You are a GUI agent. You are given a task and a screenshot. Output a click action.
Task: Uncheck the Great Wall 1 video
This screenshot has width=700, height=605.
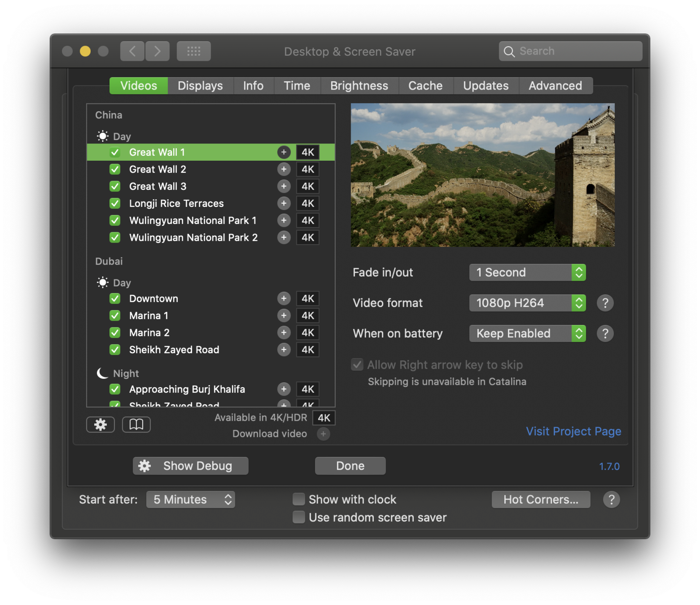[115, 152]
